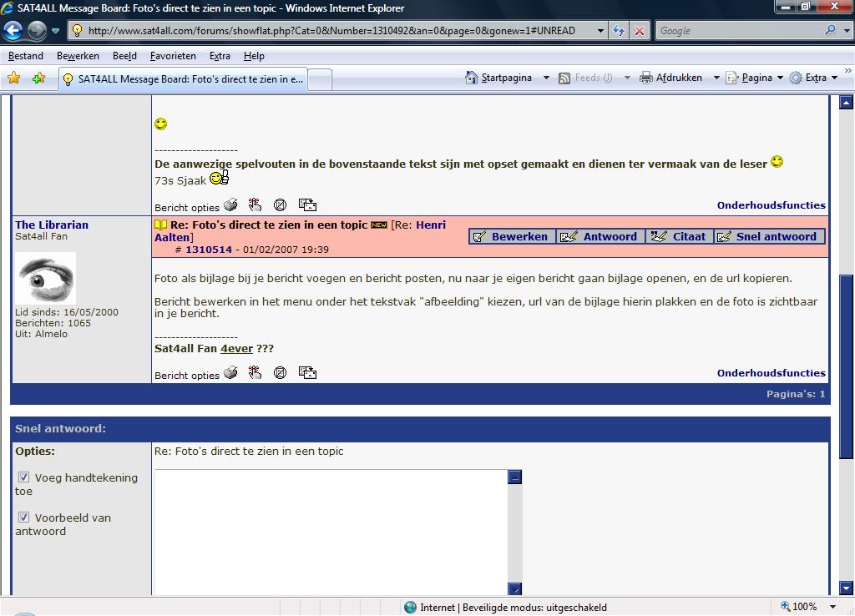Image resolution: width=855 pixels, height=616 pixels.
Task: Click The Librarian eye avatar image
Action: pyautogui.click(x=45, y=278)
